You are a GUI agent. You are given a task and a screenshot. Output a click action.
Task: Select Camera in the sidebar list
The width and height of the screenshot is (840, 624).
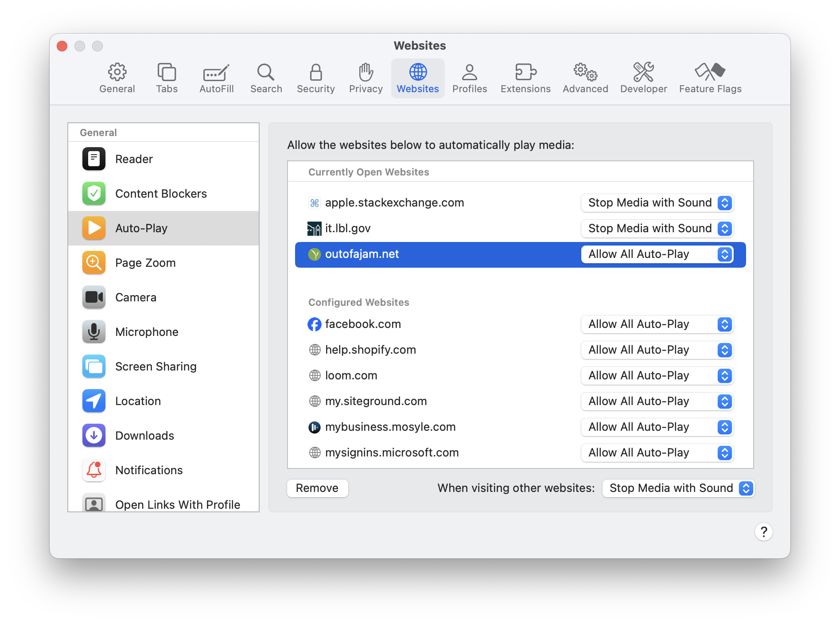(x=136, y=297)
